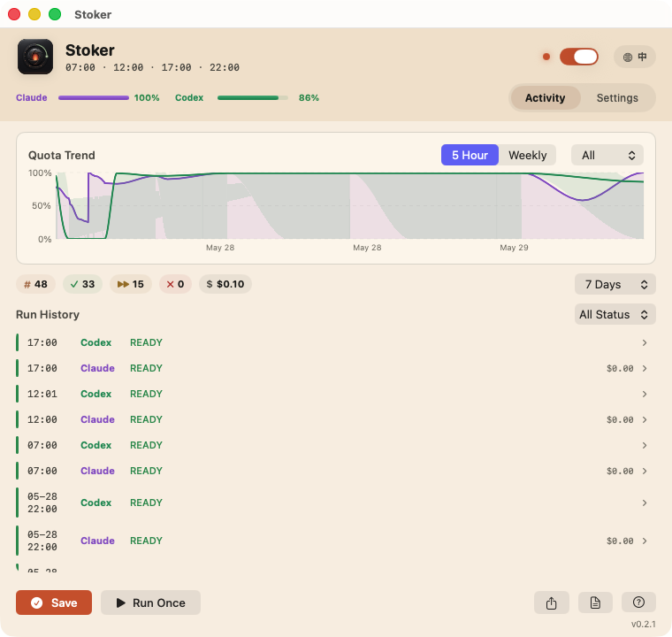
Task: Click the failed runs 0 badge
Action: tap(175, 284)
